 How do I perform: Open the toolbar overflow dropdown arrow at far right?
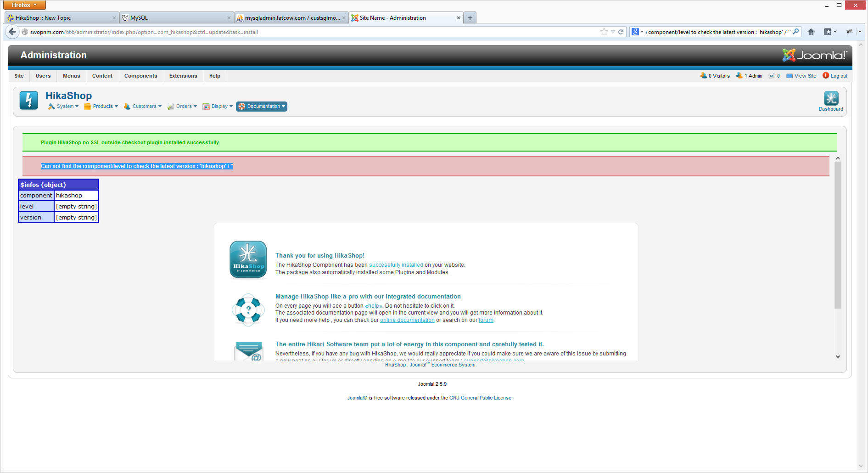pyautogui.click(x=860, y=32)
